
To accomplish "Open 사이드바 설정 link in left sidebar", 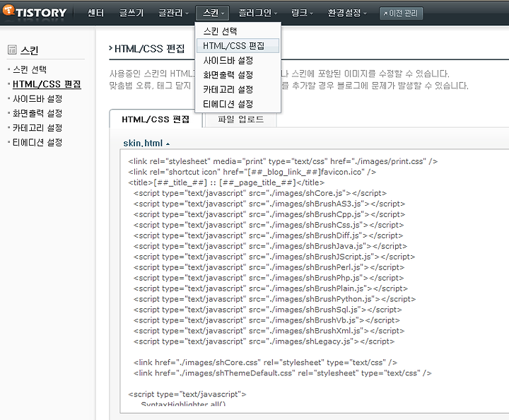I will 37,99.
